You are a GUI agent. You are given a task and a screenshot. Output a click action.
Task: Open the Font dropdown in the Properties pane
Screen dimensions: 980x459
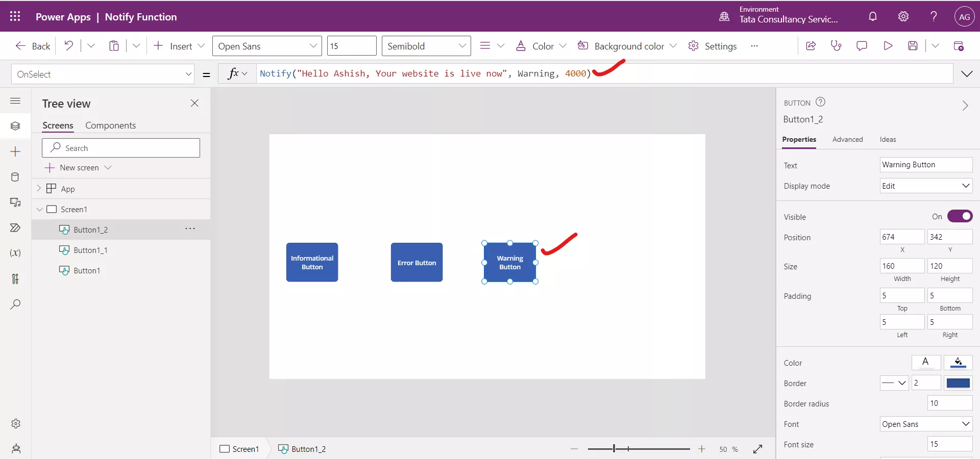[926, 424]
